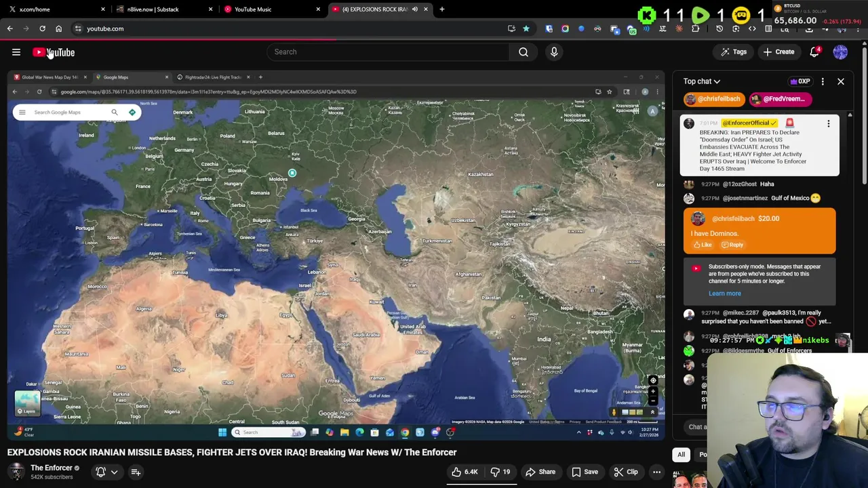The width and height of the screenshot is (868, 488).
Task: Open the YouTube guide hamburger menu
Action: point(16,52)
